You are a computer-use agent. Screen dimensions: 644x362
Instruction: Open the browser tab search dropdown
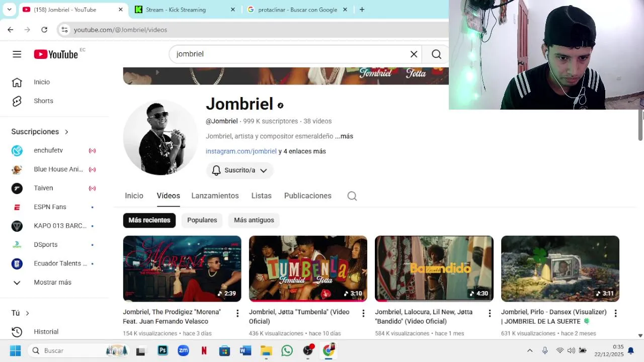(x=9, y=10)
